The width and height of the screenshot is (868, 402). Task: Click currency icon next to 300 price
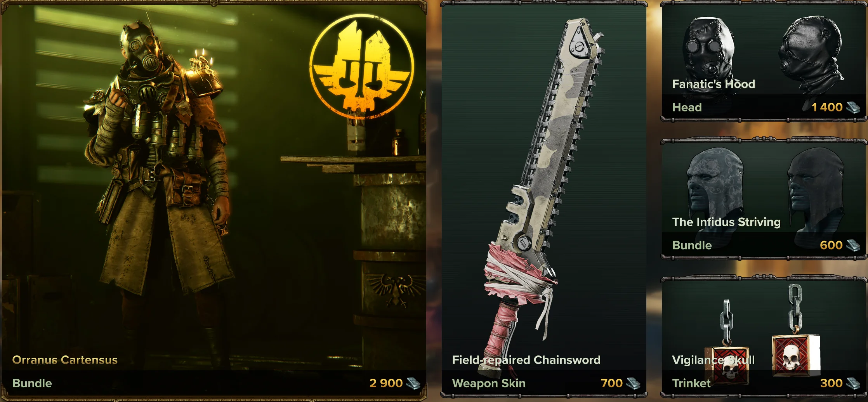tap(853, 383)
